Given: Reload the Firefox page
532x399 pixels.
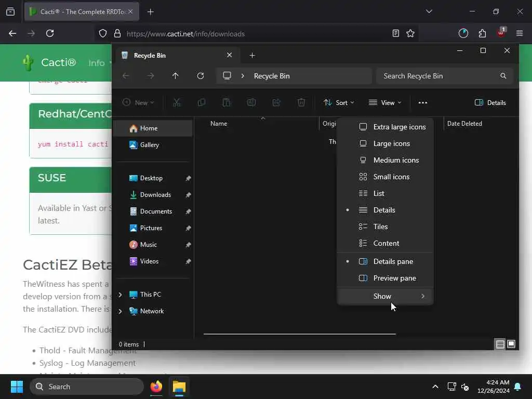Looking at the screenshot, I should click(x=50, y=33).
